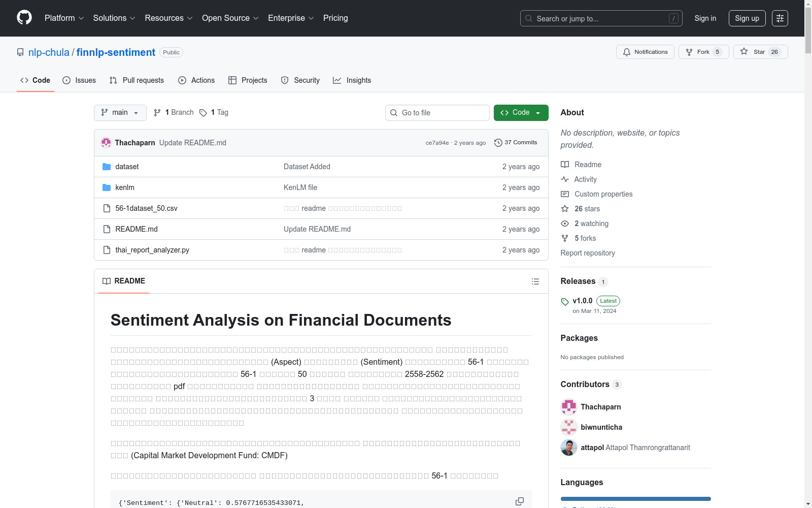812x508 pixels.
Task: Open the nlp-chula organization link
Action: point(49,52)
